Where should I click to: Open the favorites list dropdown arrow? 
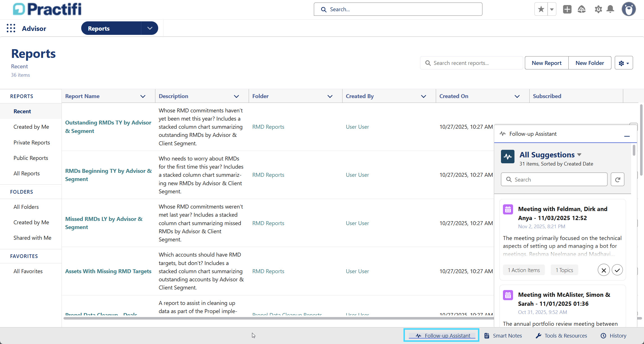tap(552, 9)
